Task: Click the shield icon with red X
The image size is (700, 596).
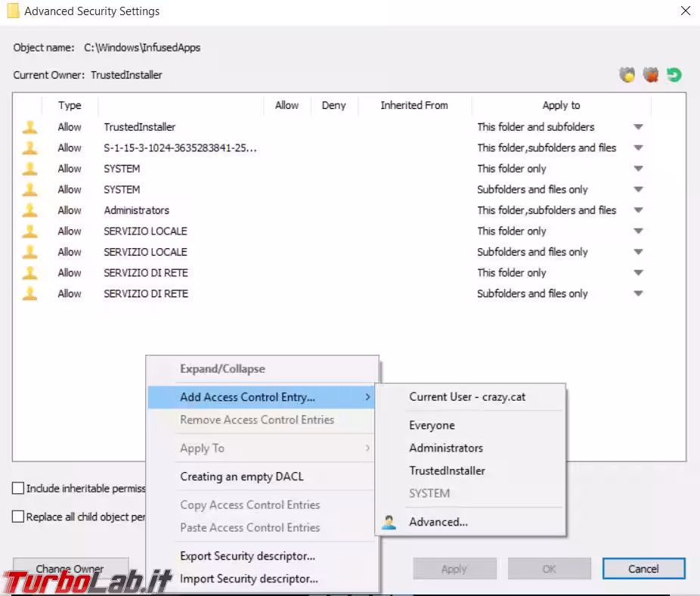Action: point(650,75)
